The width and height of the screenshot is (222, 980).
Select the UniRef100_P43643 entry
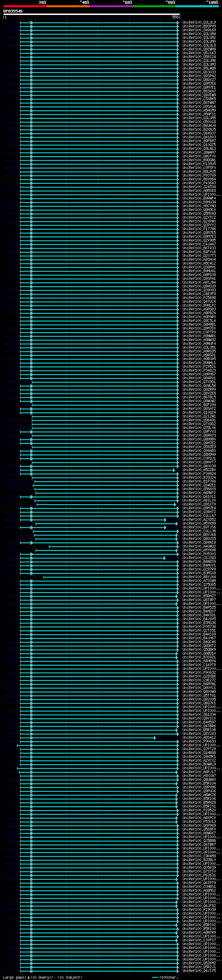[199, 183]
